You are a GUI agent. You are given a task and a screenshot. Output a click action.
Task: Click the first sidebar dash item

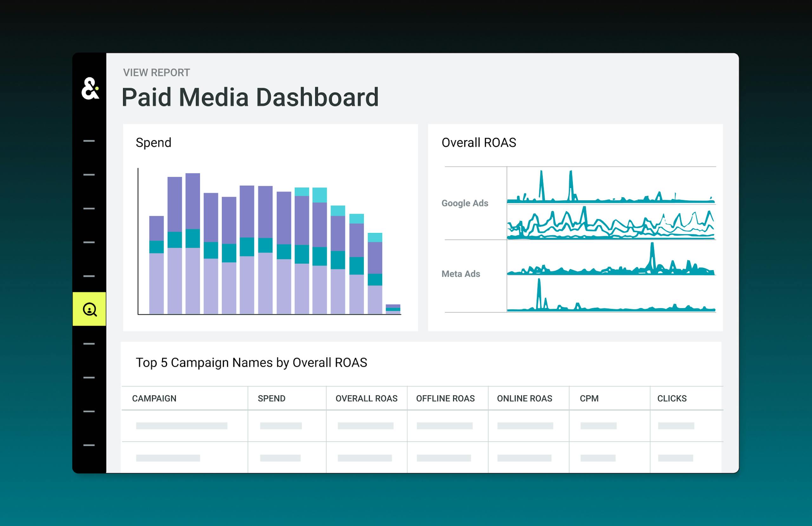pyautogui.click(x=89, y=141)
